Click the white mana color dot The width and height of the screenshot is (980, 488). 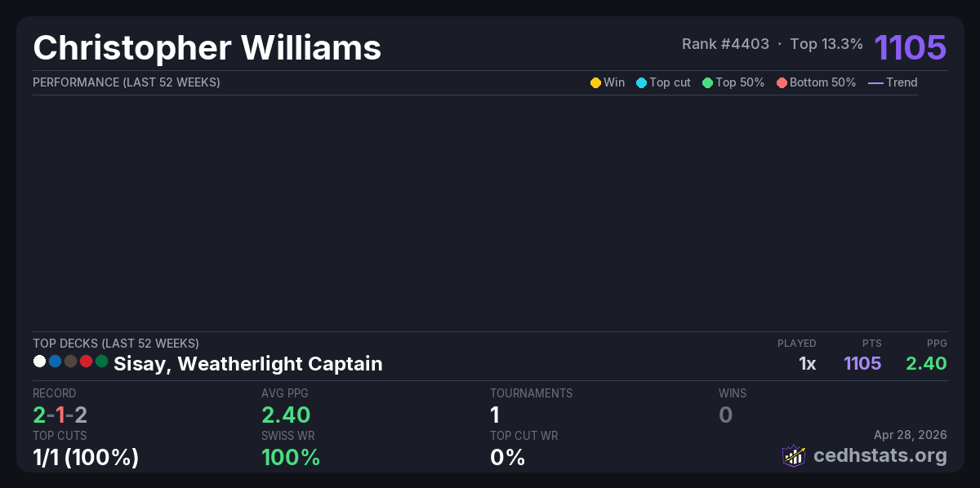pyautogui.click(x=39, y=361)
